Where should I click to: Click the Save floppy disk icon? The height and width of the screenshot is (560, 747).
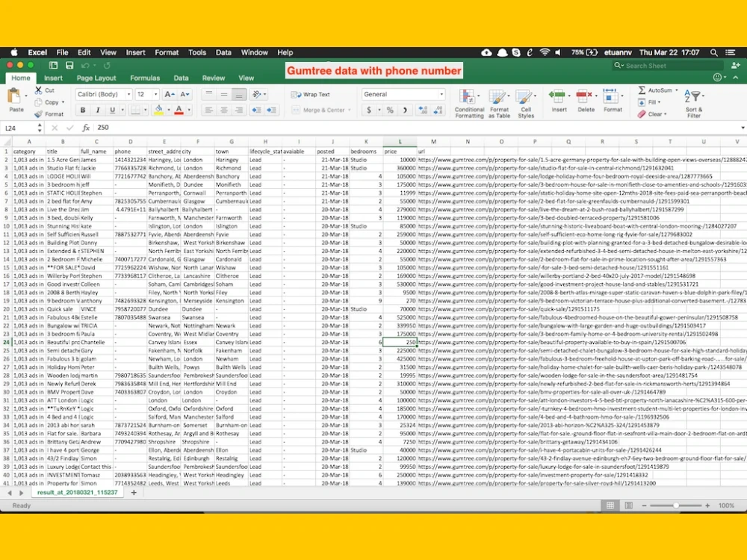[69, 65]
